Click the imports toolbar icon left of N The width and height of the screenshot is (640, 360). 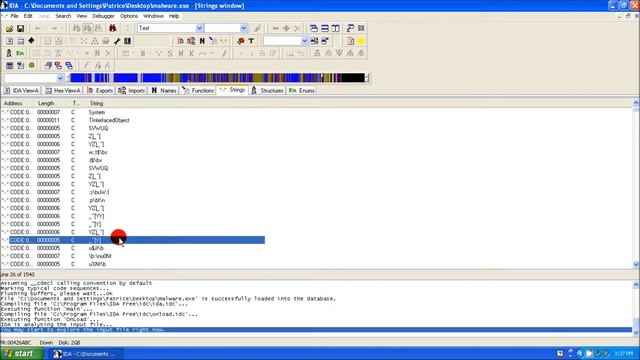[x=191, y=41]
